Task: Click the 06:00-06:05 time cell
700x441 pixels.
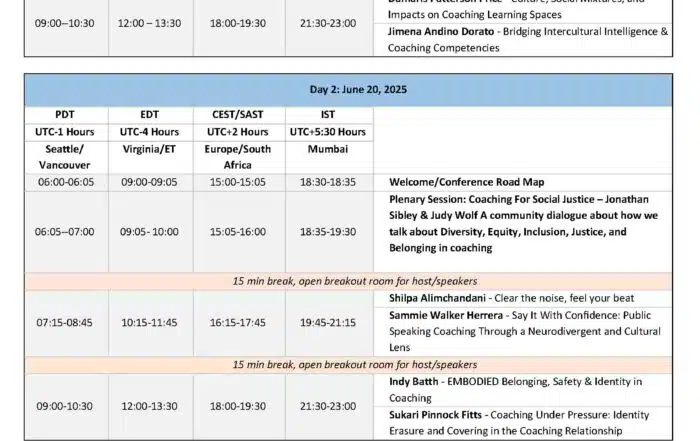Action: [66, 183]
